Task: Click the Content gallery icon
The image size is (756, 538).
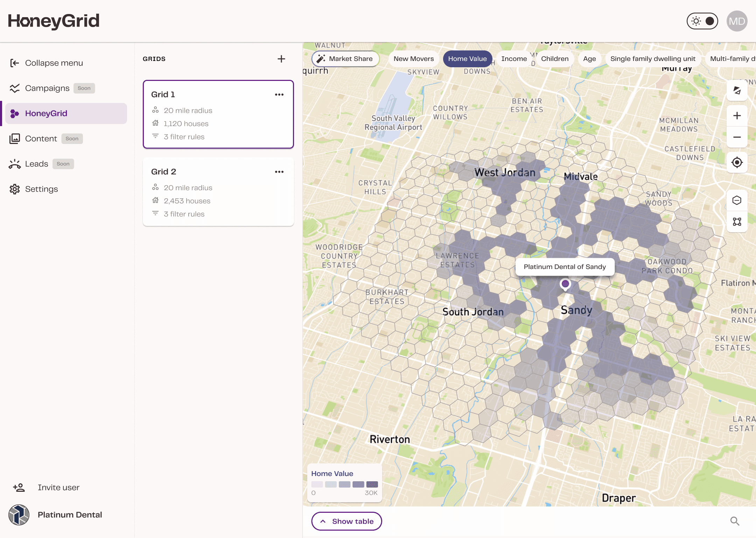Action: 15,139
